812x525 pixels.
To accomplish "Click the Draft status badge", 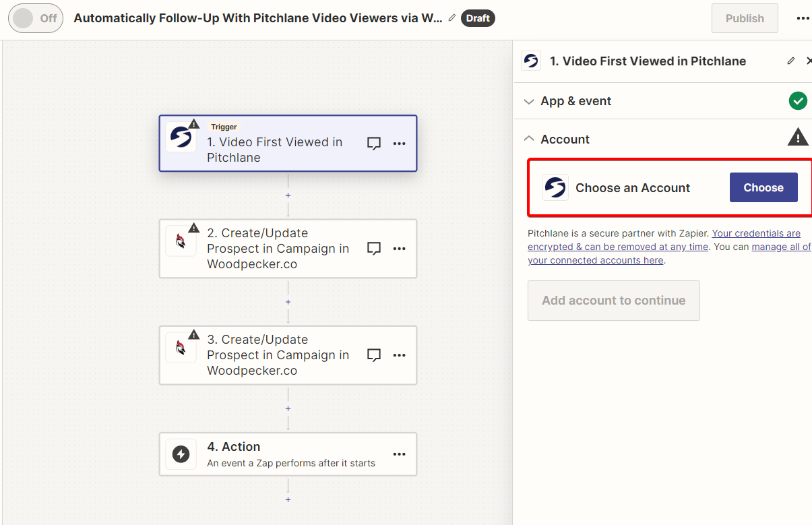I will (x=478, y=18).
